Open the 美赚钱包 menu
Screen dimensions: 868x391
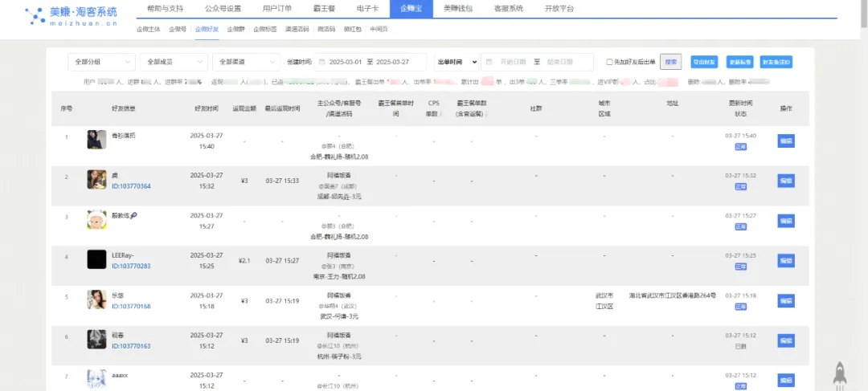click(458, 9)
